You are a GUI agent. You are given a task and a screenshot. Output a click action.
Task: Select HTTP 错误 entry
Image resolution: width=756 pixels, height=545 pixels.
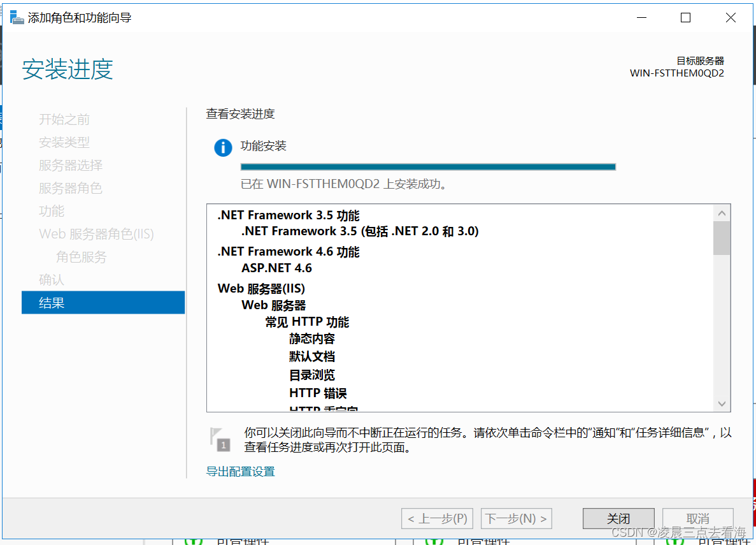pos(318,393)
